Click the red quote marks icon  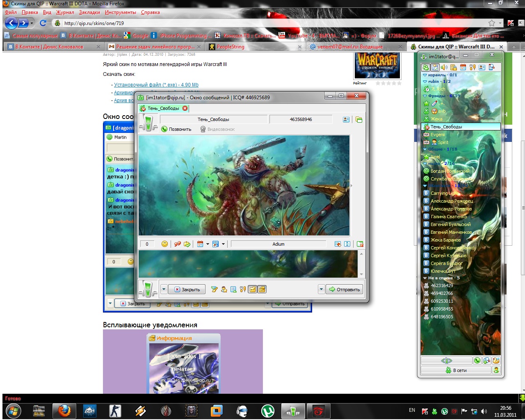177,244
